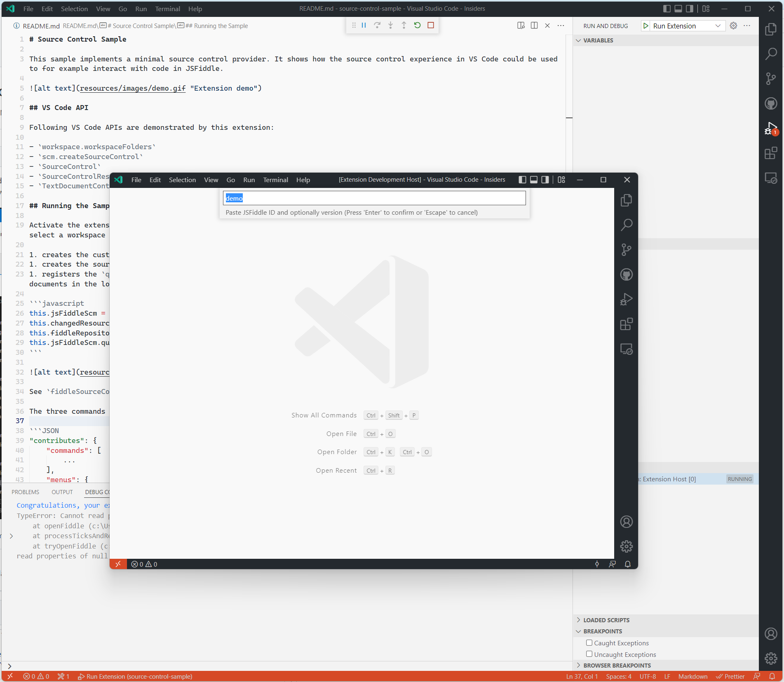Open Customize Layout in main window
The image size is (784, 682).
click(x=706, y=9)
